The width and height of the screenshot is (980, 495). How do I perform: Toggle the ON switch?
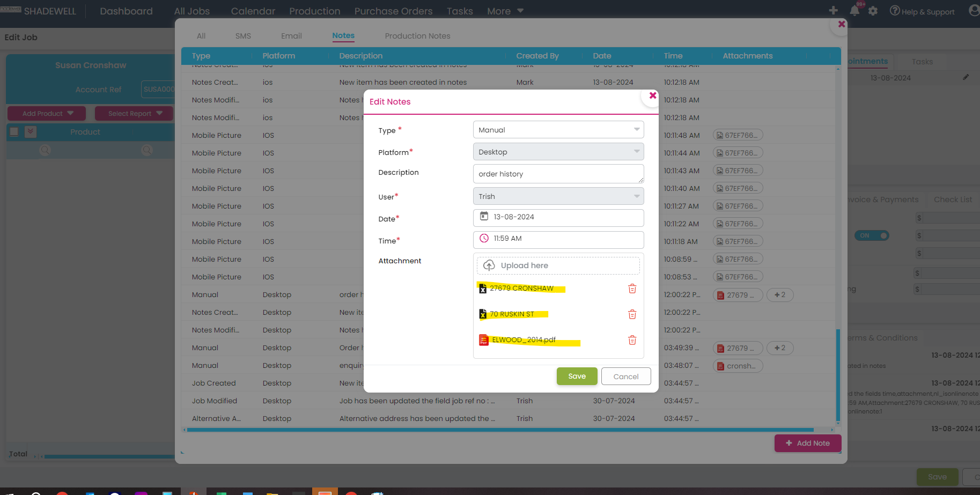(x=872, y=235)
